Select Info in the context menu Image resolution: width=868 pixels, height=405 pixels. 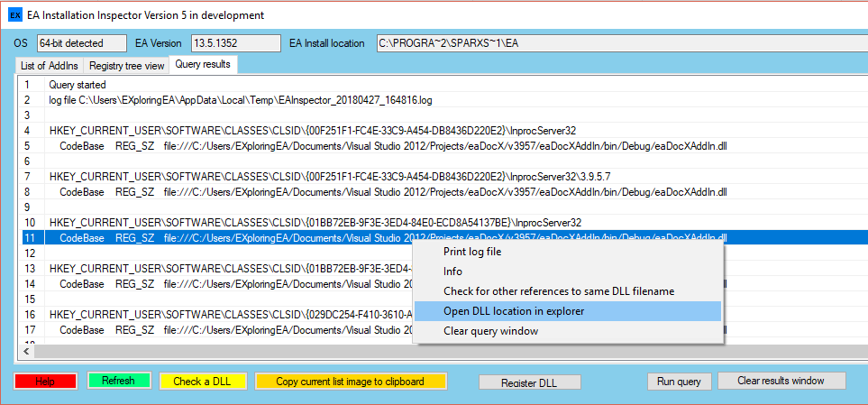452,272
